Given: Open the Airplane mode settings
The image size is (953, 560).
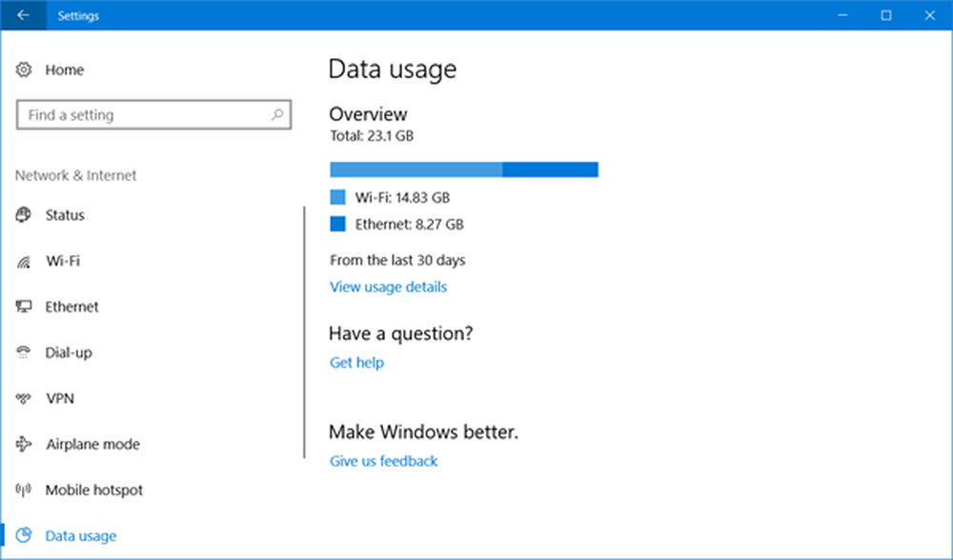Looking at the screenshot, I should pyautogui.click(x=92, y=445).
